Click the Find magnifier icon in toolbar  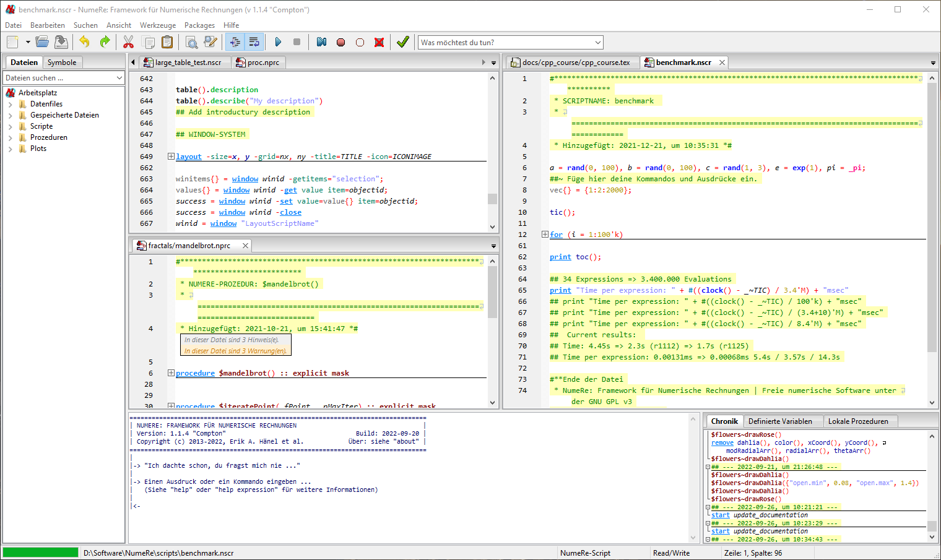point(192,42)
